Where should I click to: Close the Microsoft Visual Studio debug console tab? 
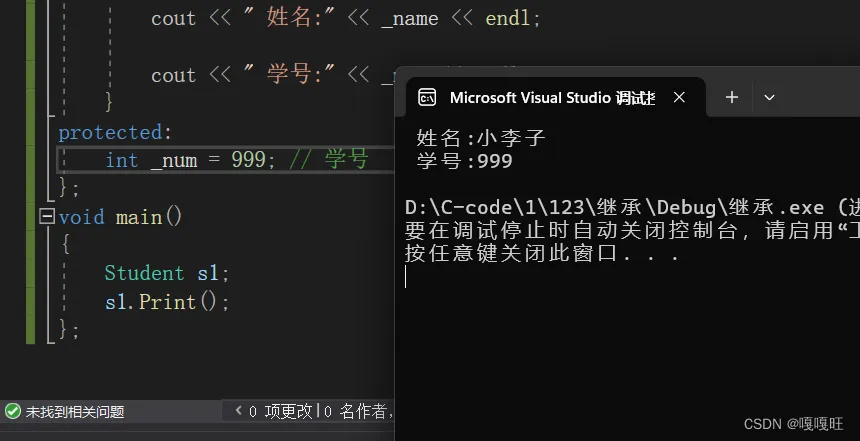point(680,97)
